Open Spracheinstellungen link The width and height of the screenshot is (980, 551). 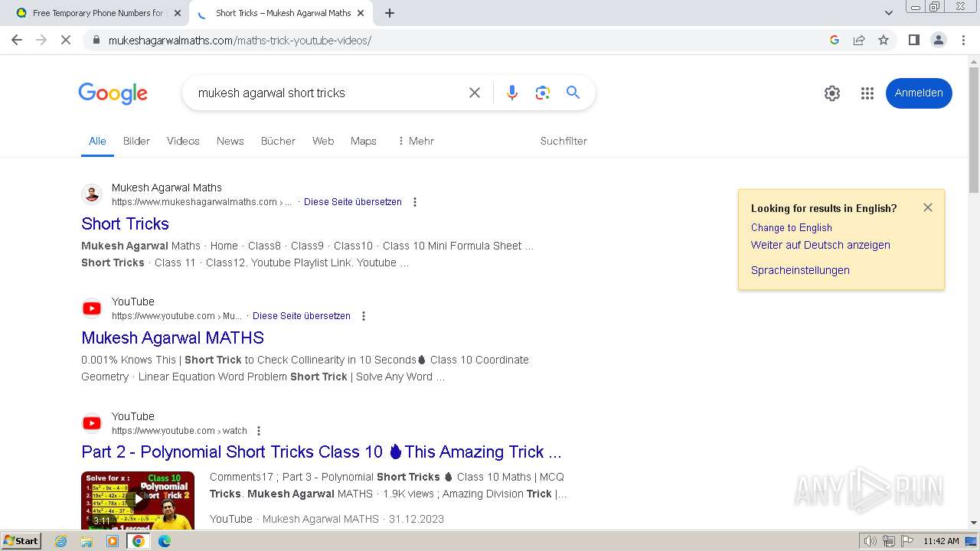coord(800,270)
